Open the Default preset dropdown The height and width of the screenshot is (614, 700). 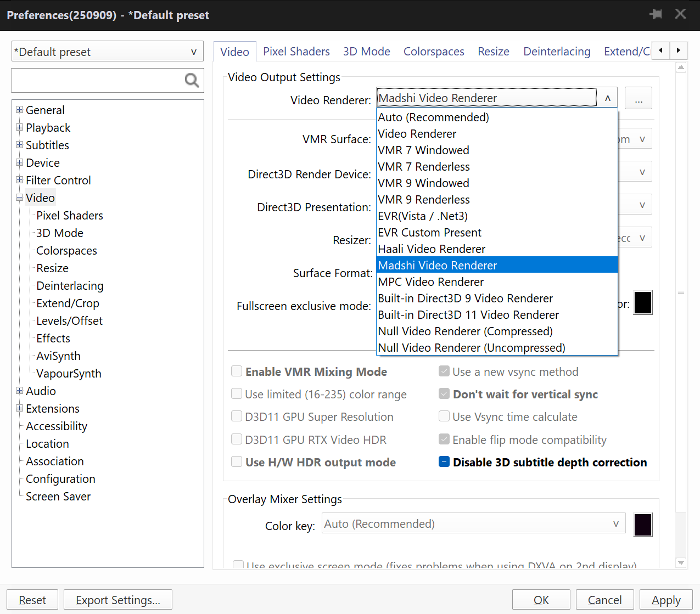108,52
